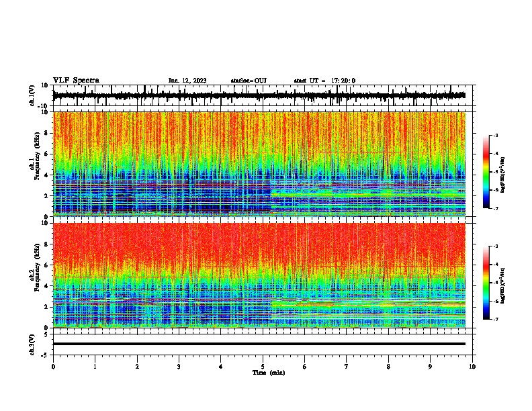The image size is (532, 411).
Task: Click the "8" kHz tick on the ch.1 frequency axis
Action: [47, 133]
